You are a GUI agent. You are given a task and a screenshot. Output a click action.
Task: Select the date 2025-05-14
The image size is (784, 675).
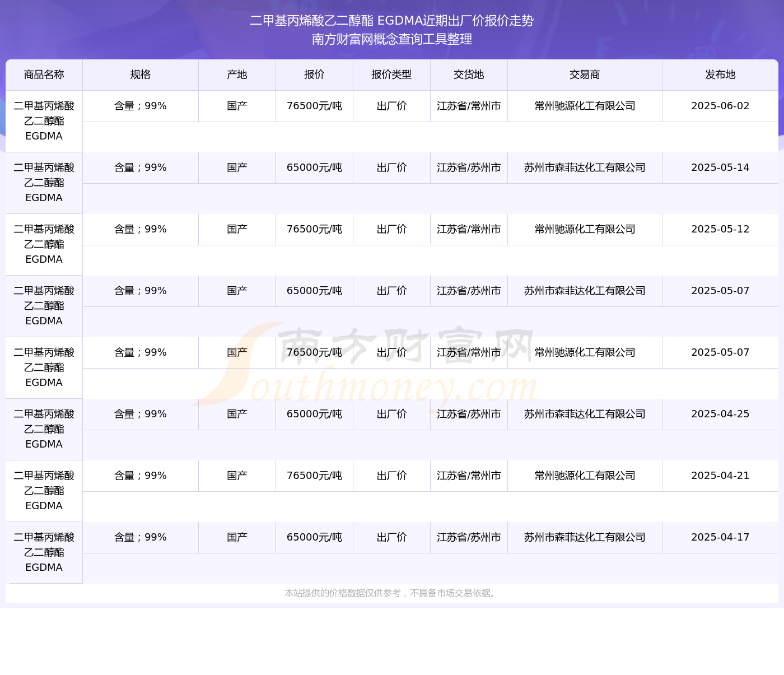pos(721,167)
